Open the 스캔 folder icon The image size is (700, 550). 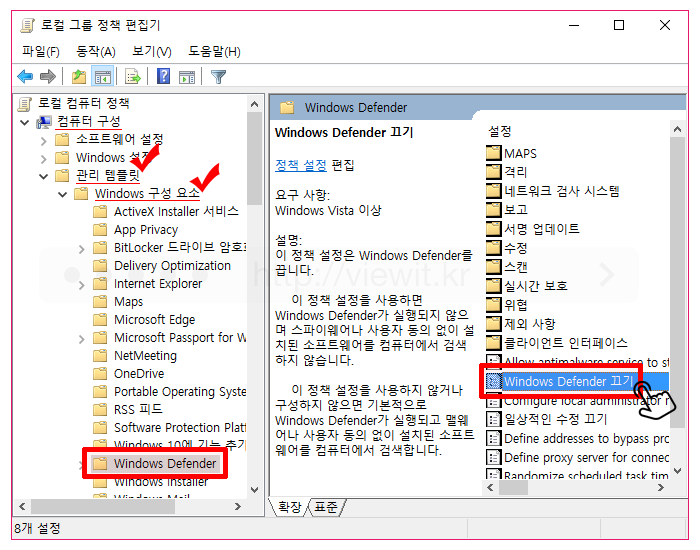493,267
